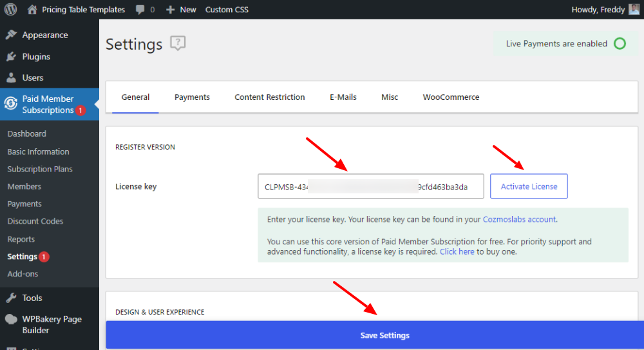
Task: Open Paid Member Subscriptions menu
Action: [x=50, y=104]
